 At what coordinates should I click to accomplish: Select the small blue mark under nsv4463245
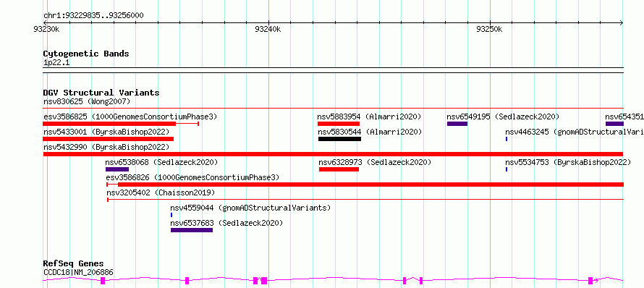[x=507, y=139]
